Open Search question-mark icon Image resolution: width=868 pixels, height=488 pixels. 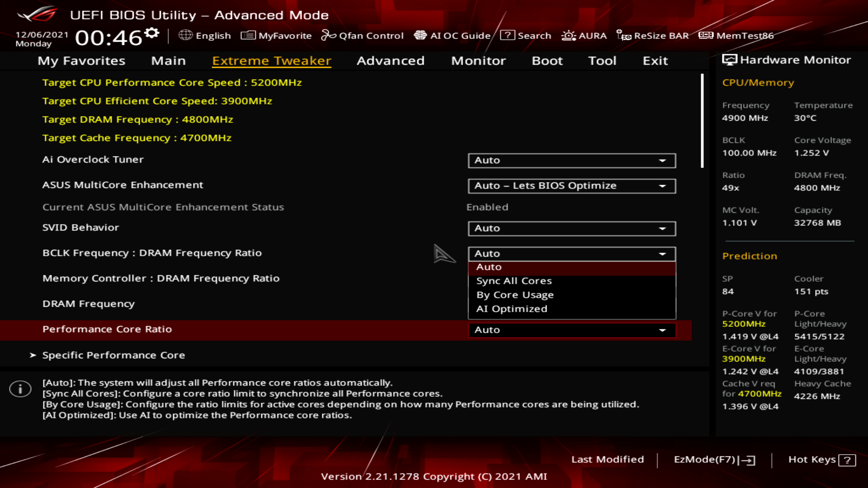pos(507,35)
